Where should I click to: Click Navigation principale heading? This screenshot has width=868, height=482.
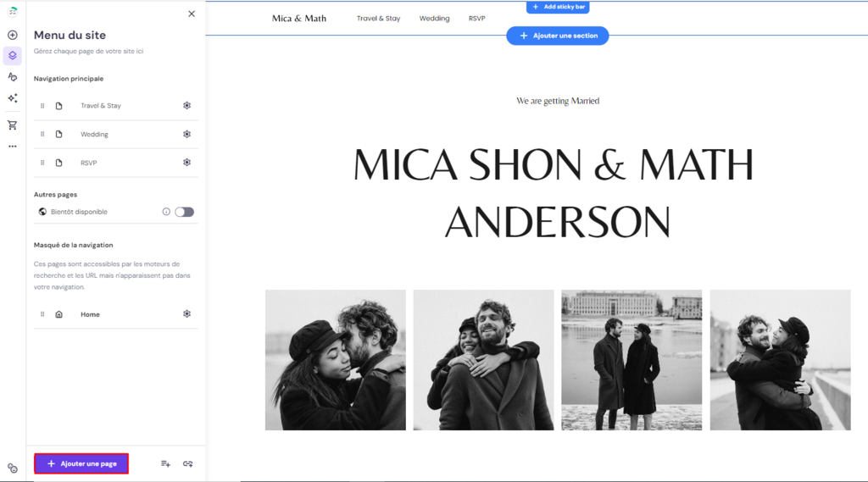(x=69, y=79)
